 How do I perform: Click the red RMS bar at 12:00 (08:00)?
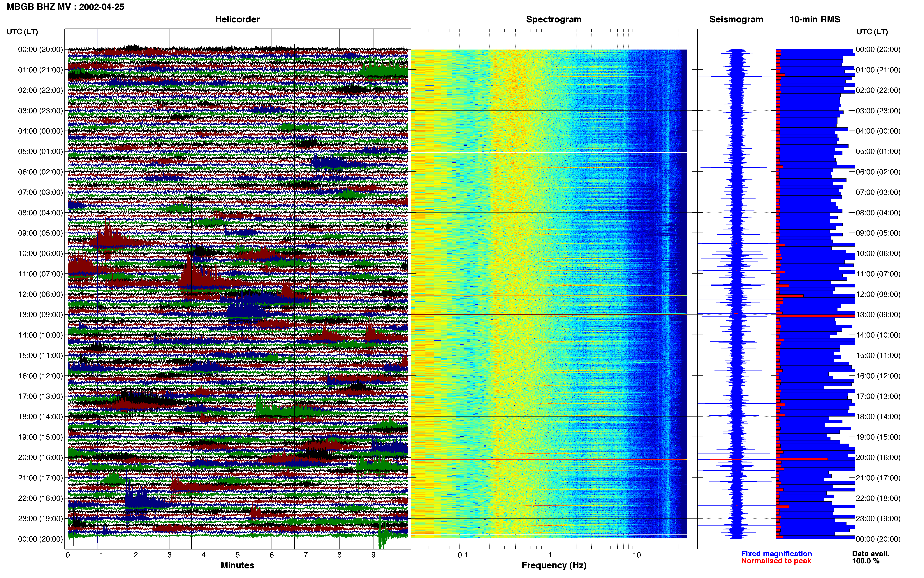point(789,296)
